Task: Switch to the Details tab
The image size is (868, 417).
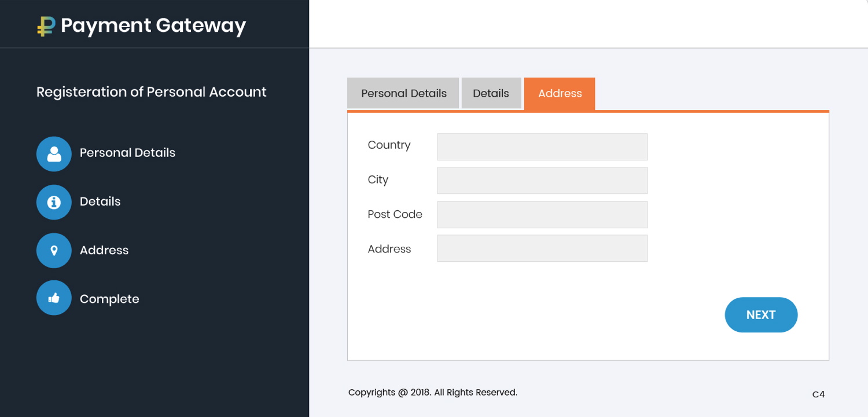Action: coord(491,93)
